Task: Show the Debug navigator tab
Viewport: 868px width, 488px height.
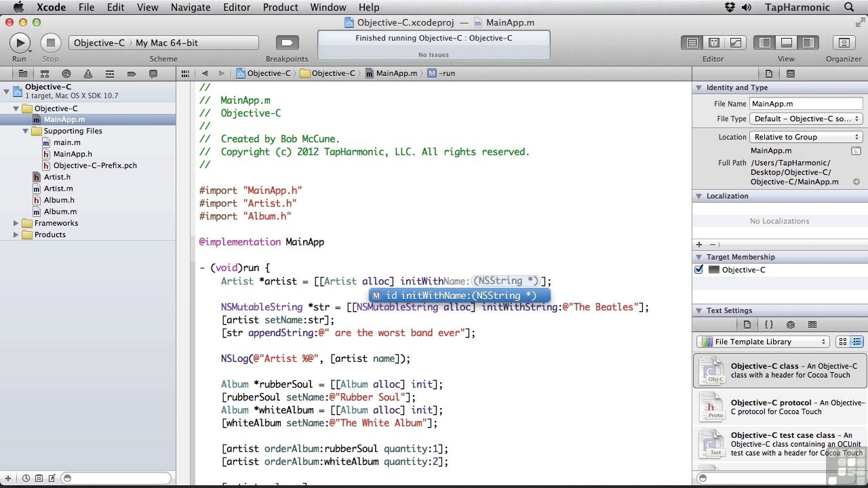Action: [109, 73]
